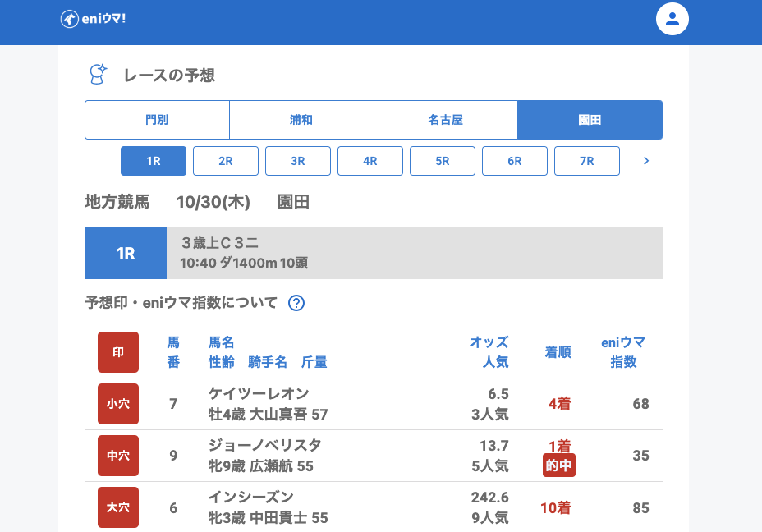Select the 門別 racecourse tab
The height and width of the screenshot is (532, 762).
(x=157, y=120)
